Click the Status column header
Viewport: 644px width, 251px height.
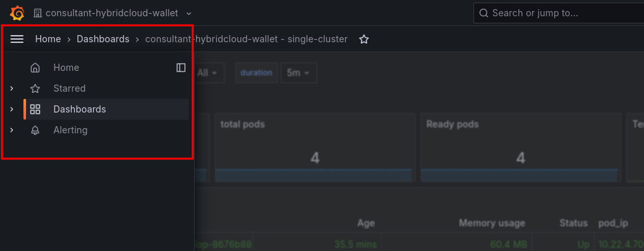click(x=574, y=224)
